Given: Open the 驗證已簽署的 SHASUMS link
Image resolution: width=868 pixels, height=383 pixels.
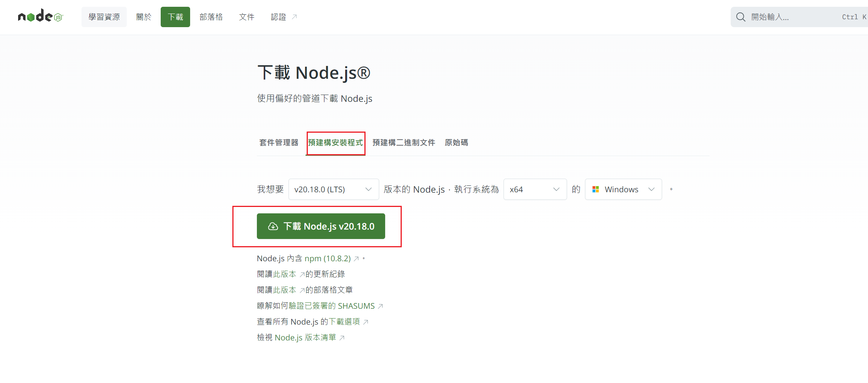Looking at the screenshot, I should pos(332,306).
